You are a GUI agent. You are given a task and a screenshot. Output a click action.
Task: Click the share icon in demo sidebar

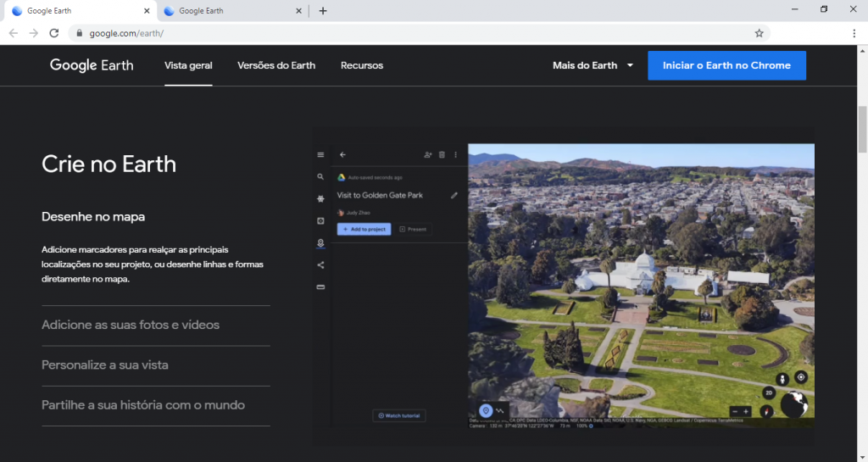coord(320,265)
